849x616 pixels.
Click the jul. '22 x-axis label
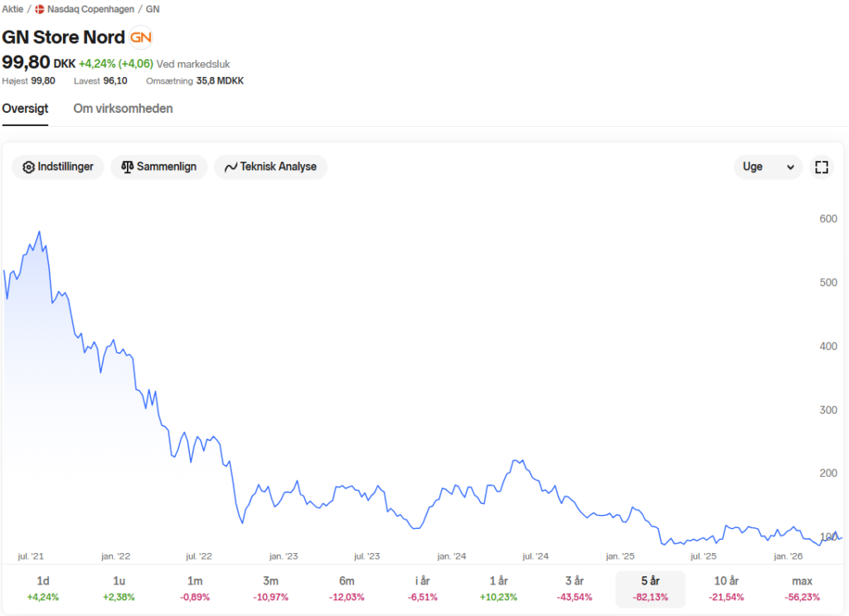click(199, 556)
